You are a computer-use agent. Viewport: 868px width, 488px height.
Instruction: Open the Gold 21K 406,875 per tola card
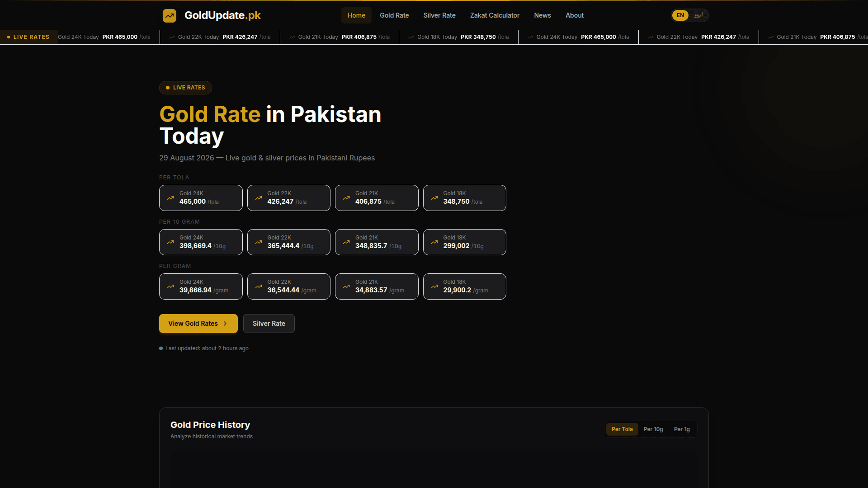click(377, 198)
